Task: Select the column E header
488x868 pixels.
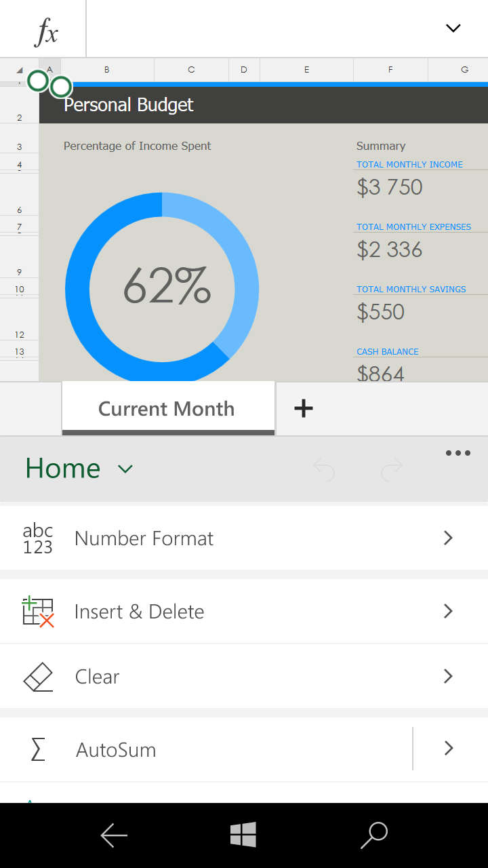Action: [306, 69]
